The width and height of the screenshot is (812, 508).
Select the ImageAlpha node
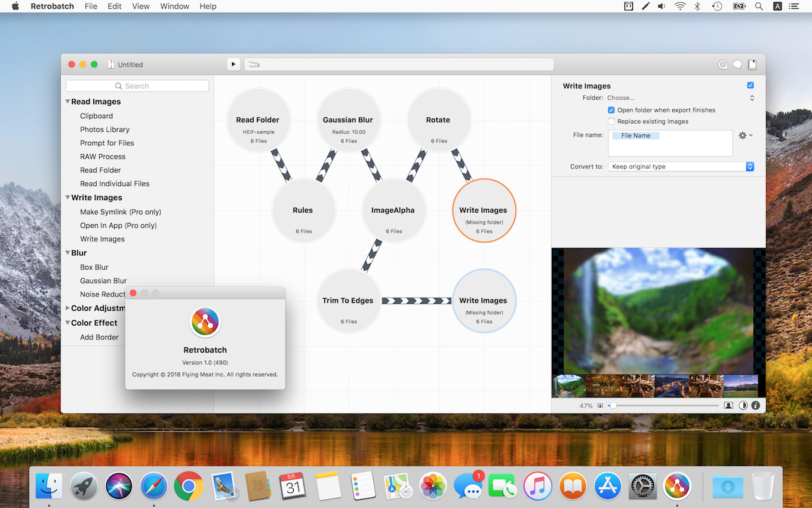pyautogui.click(x=393, y=210)
